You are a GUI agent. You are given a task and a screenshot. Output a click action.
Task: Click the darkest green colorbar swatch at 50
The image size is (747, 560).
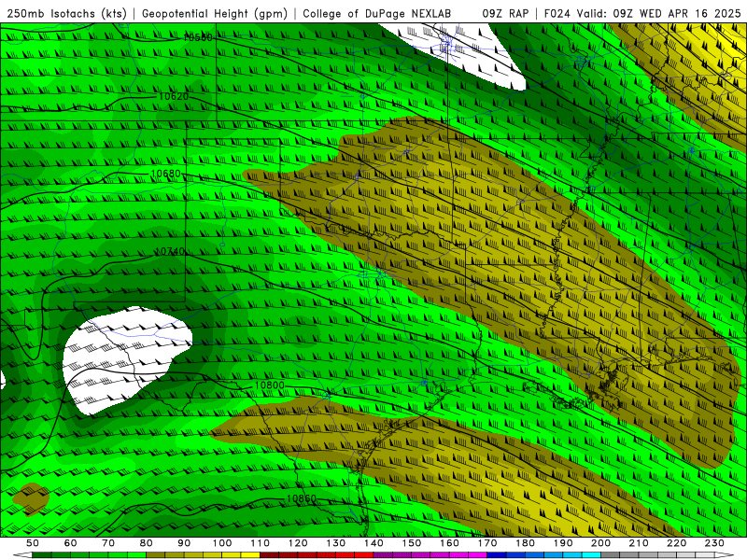click(42, 554)
